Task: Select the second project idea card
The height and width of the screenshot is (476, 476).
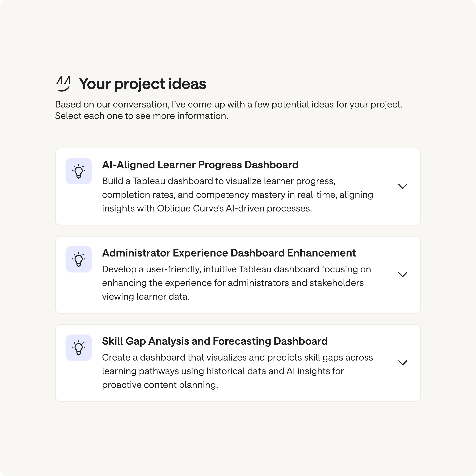Action: [238, 275]
